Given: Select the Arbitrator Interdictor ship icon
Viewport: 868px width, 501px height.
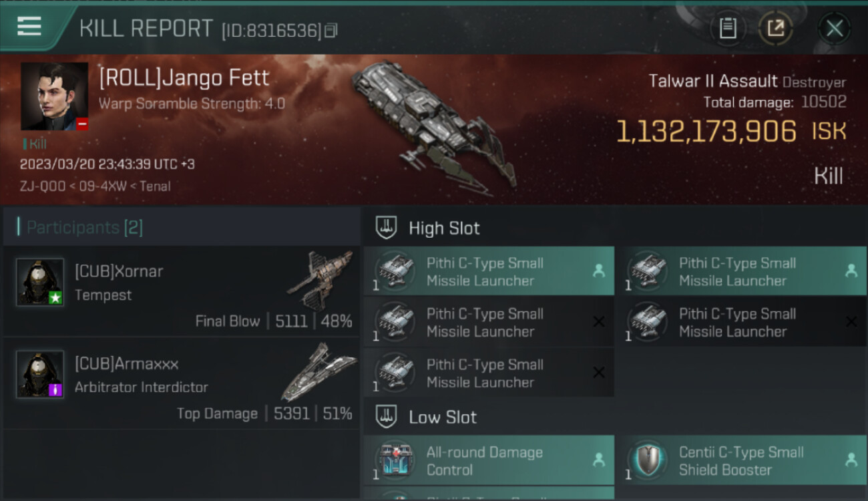Looking at the screenshot, I should coord(319,371).
